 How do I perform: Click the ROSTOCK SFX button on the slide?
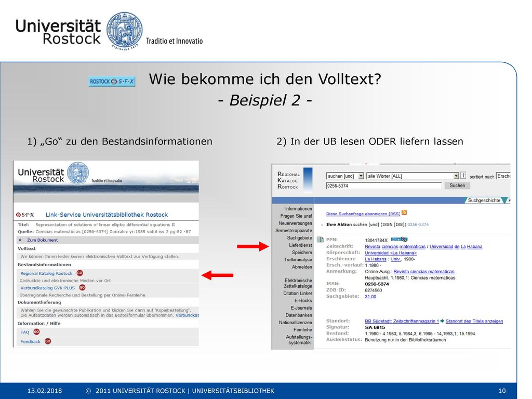(x=112, y=82)
